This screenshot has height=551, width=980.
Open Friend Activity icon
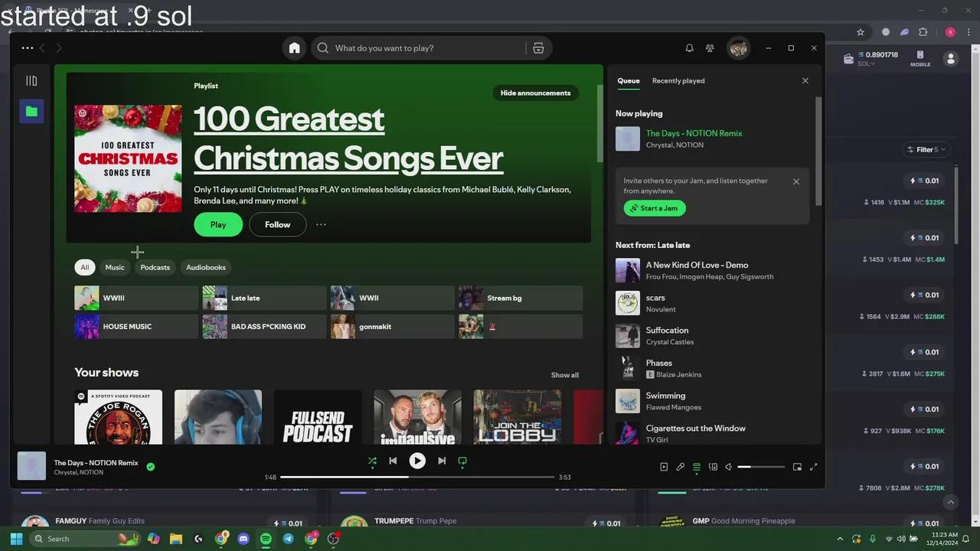point(710,48)
